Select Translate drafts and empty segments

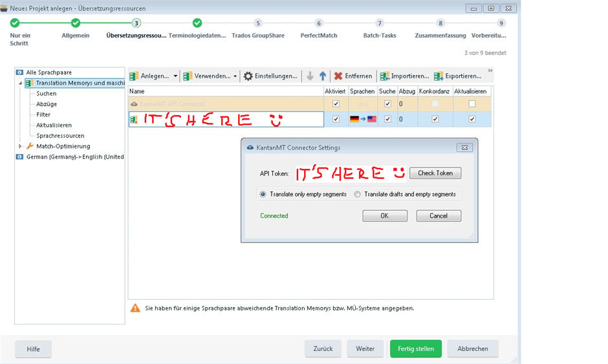tap(357, 194)
